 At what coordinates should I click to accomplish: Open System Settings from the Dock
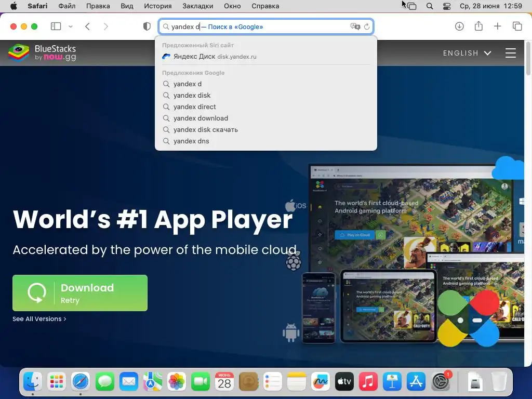(441, 382)
